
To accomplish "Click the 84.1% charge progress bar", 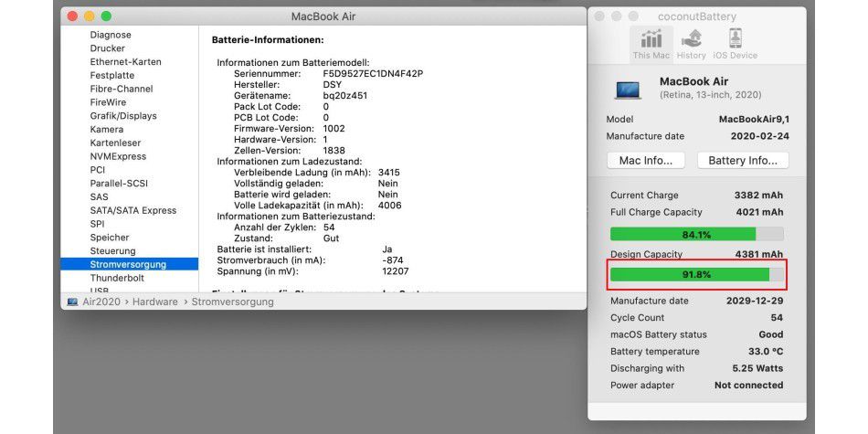I will click(696, 234).
